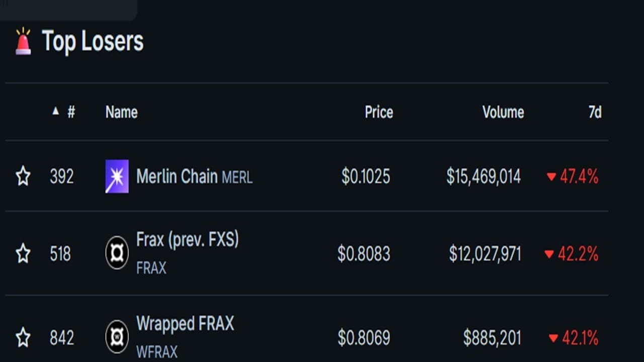Image resolution: width=644 pixels, height=362 pixels.
Task: Open the Merlin Chain coin page
Action: pyautogui.click(x=177, y=176)
